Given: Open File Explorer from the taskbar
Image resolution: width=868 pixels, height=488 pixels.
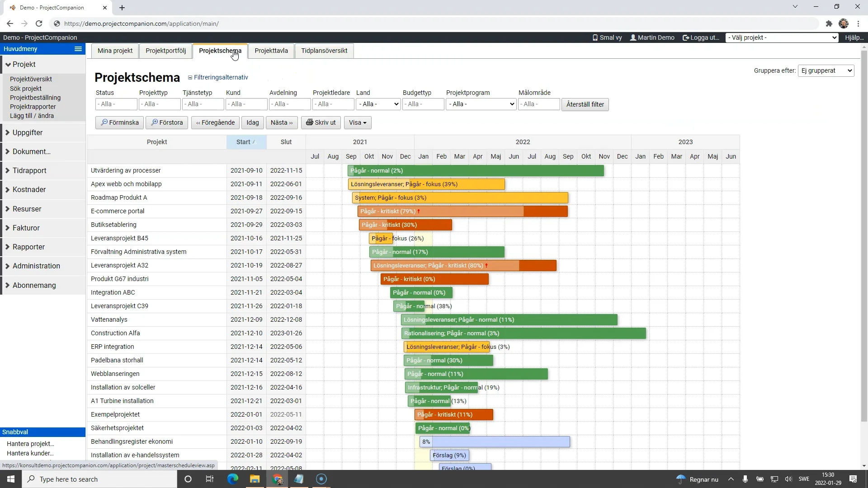Looking at the screenshot, I should coord(255,479).
